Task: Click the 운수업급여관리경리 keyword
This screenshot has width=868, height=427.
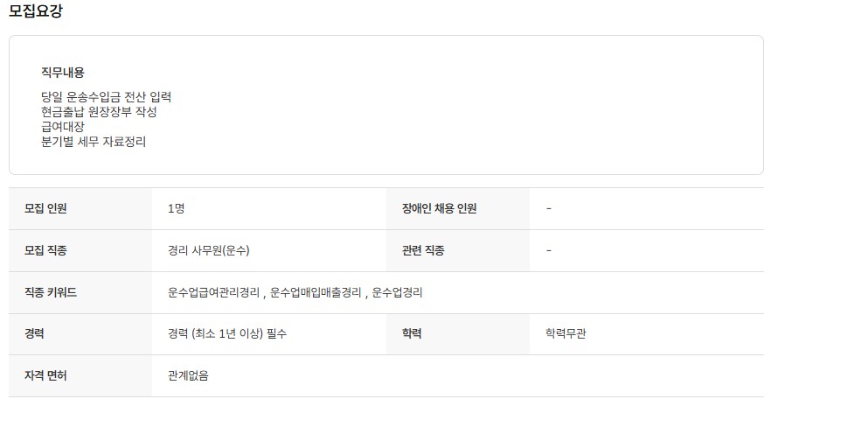Action: click(x=213, y=292)
